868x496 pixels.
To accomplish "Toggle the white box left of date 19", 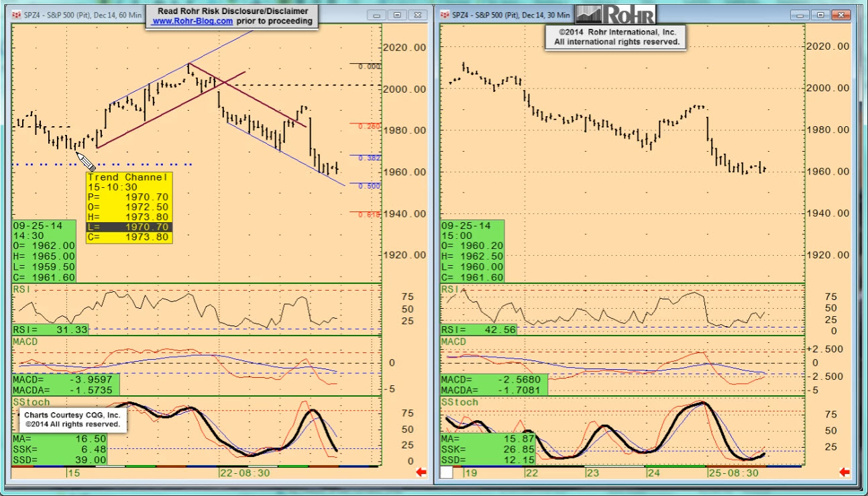I will [x=446, y=473].
